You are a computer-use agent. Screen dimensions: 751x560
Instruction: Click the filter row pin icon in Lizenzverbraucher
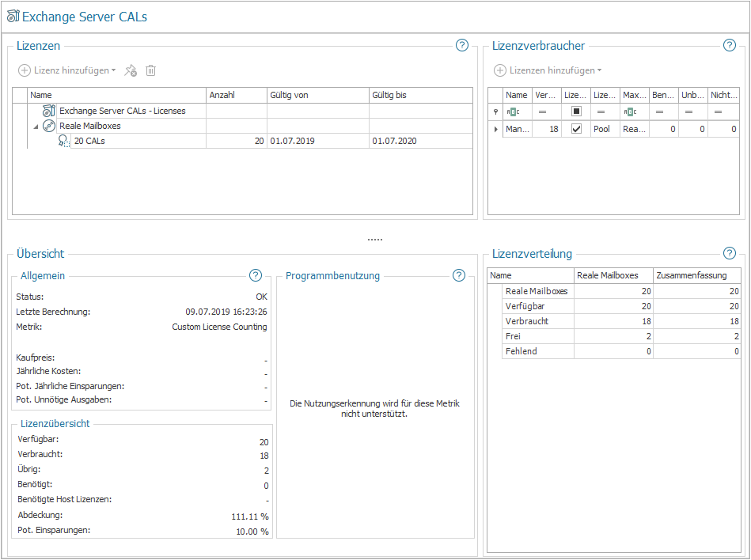tap(495, 112)
